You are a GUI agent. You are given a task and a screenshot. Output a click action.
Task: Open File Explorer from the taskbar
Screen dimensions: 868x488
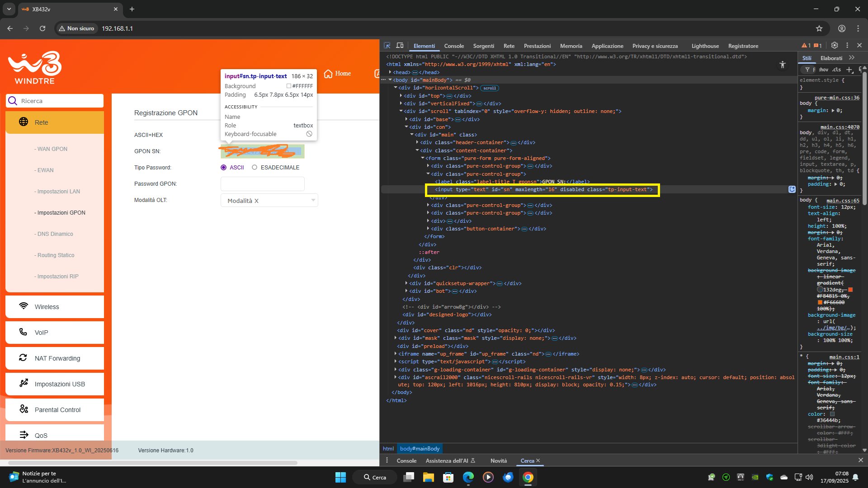pos(428,477)
